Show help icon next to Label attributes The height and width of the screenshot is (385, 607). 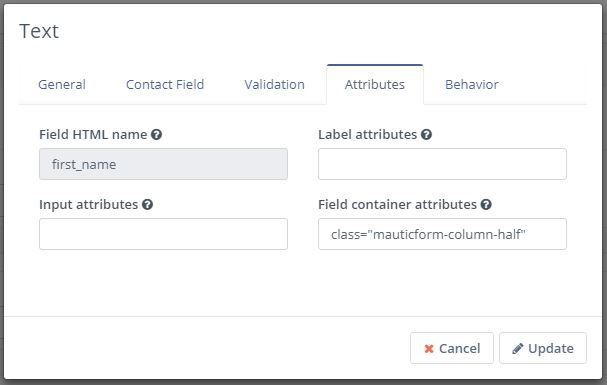[426, 135]
